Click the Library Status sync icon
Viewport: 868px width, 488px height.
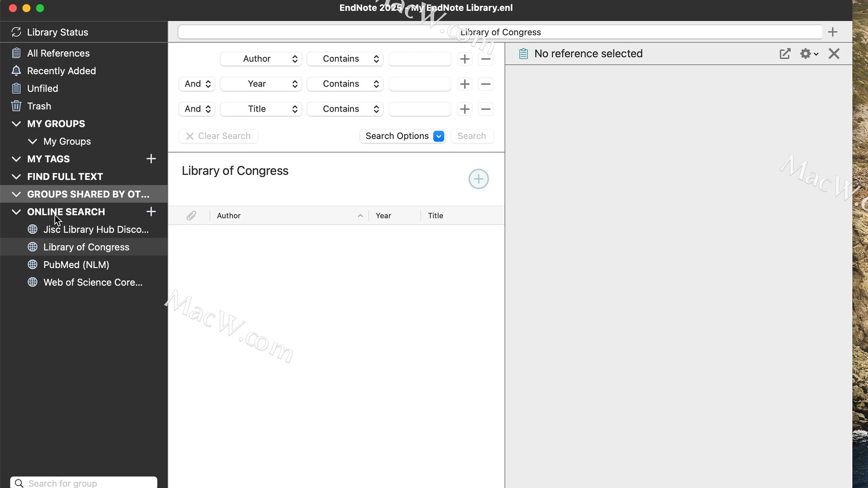point(16,32)
